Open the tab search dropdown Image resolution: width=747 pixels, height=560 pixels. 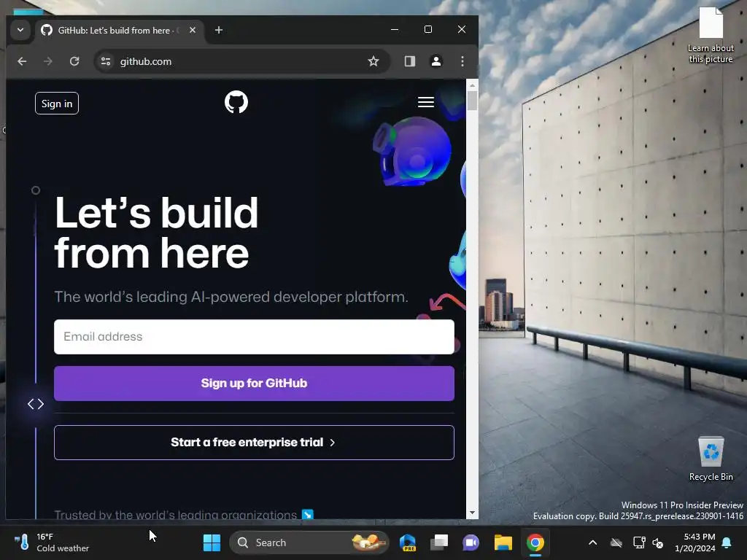pos(20,30)
